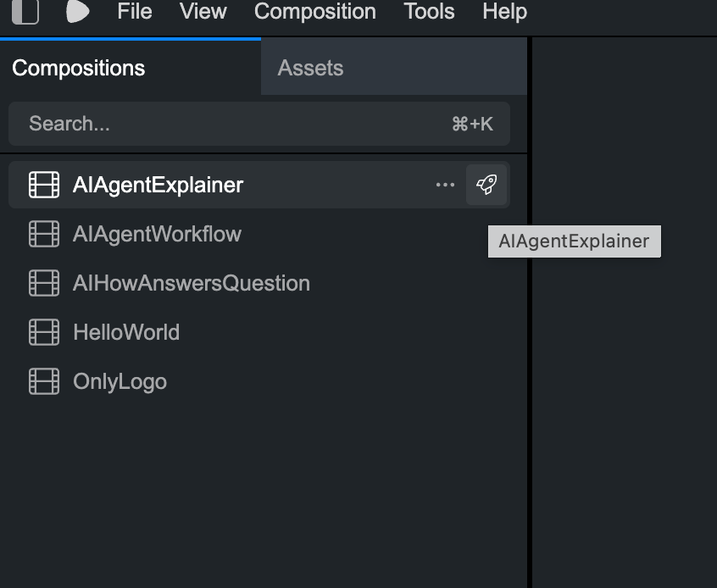Open the Composition menu

click(315, 11)
